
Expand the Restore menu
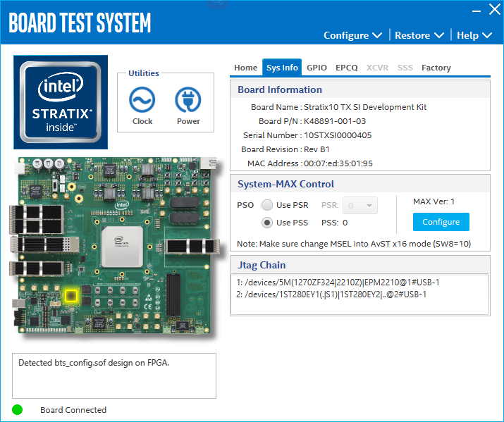click(x=419, y=35)
